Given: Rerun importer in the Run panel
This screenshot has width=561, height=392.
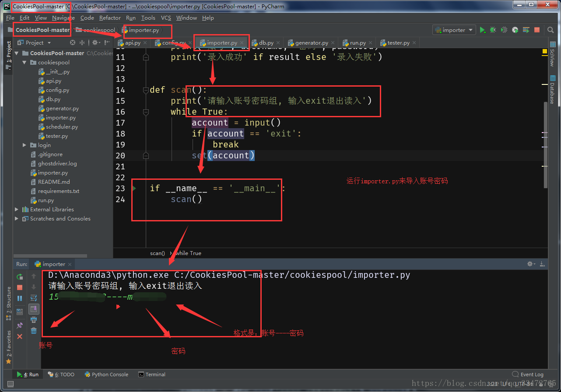Looking at the screenshot, I should [x=20, y=276].
